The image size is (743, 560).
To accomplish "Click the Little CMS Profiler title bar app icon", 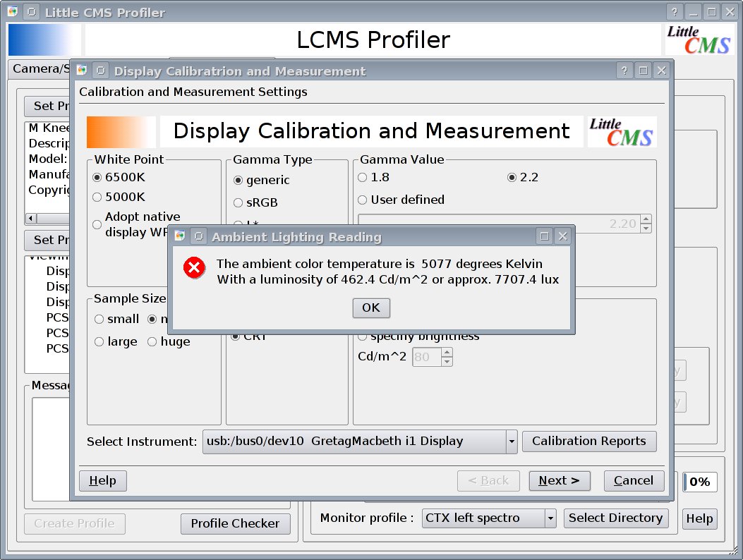I will click(x=13, y=11).
